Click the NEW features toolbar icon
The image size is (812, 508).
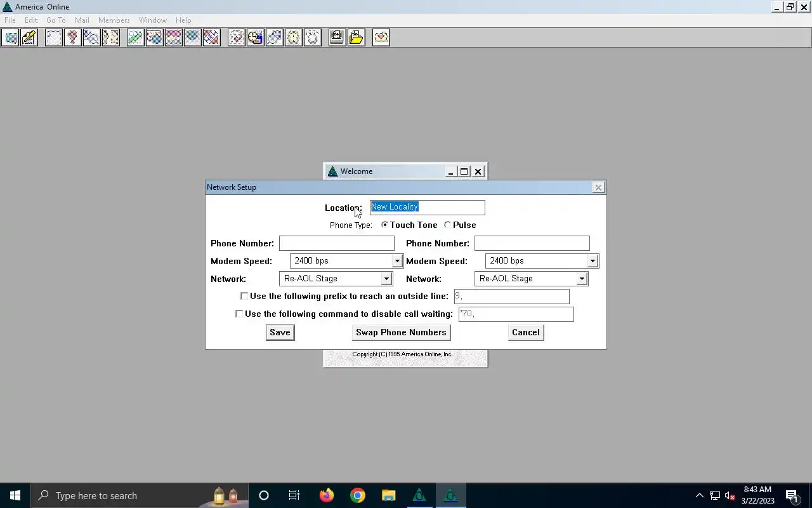212,37
